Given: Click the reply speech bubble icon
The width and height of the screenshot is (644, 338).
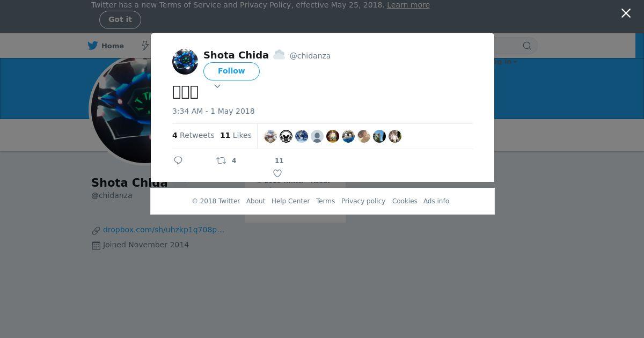Looking at the screenshot, I should [x=178, y=160].
